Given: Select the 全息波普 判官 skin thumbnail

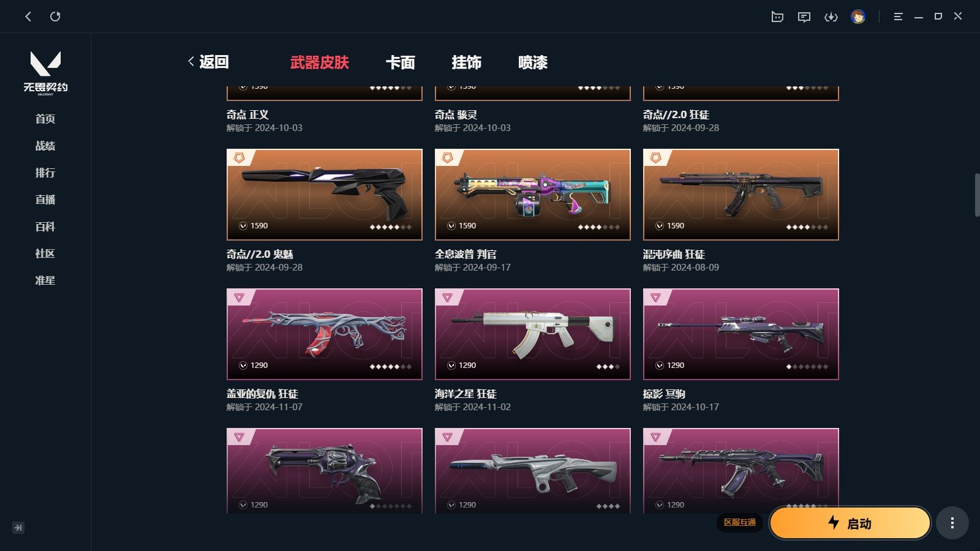Looking at the screenshot, I should point(533,195).
